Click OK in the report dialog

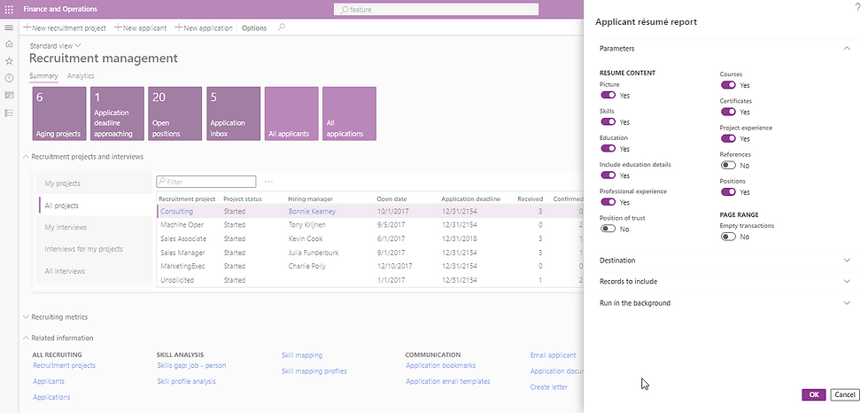point(814,394)
